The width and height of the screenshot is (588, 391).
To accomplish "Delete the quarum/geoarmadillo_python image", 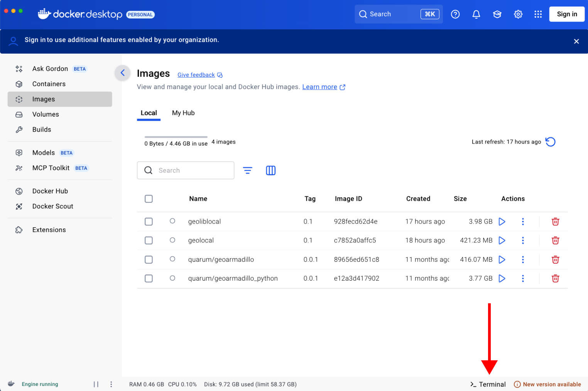I will (556, 278).
